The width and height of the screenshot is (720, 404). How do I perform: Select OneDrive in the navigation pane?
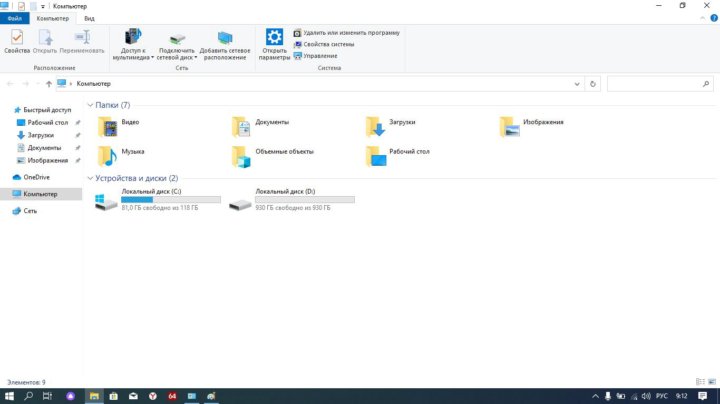tap(36, 177)
